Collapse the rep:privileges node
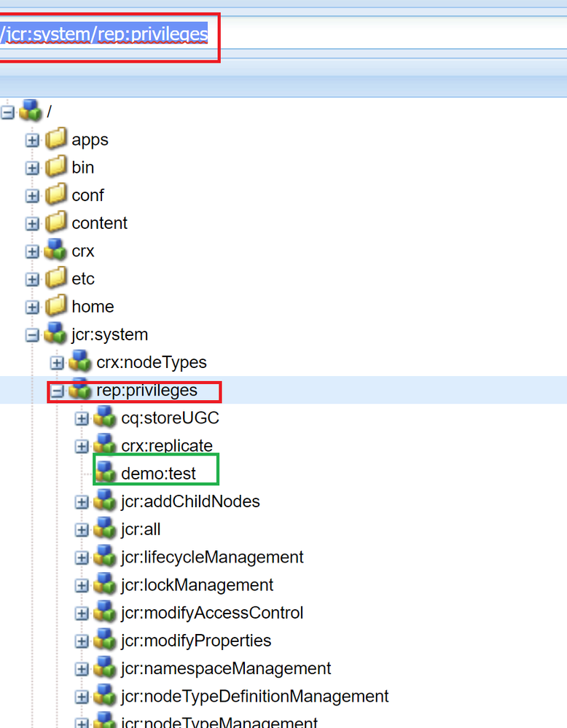The width and height of the screenshot is (567, 728). click(57, 391)
